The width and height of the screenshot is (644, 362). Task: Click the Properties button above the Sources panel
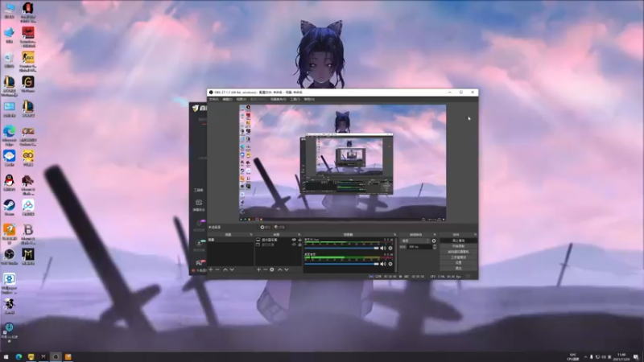point(266,227)
